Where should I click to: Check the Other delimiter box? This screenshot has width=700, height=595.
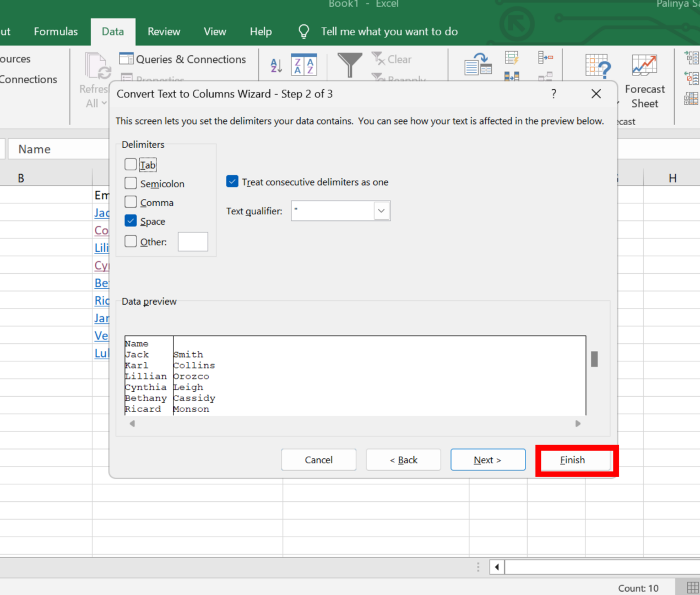click(131, 241)
